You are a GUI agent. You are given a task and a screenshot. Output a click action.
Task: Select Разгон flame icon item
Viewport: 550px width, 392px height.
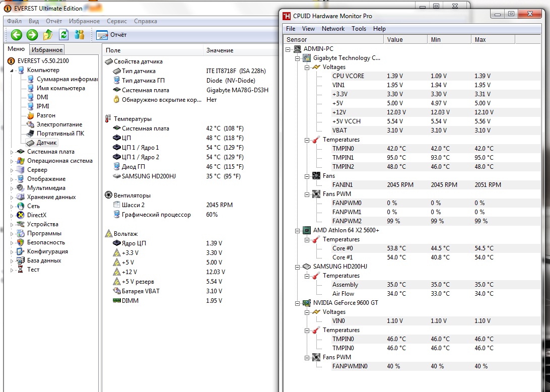(31, 115)
